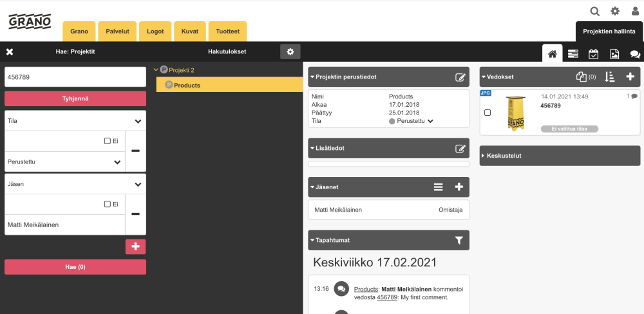Open the Logot tab
The image size is (644, 314).
(155, 31)
